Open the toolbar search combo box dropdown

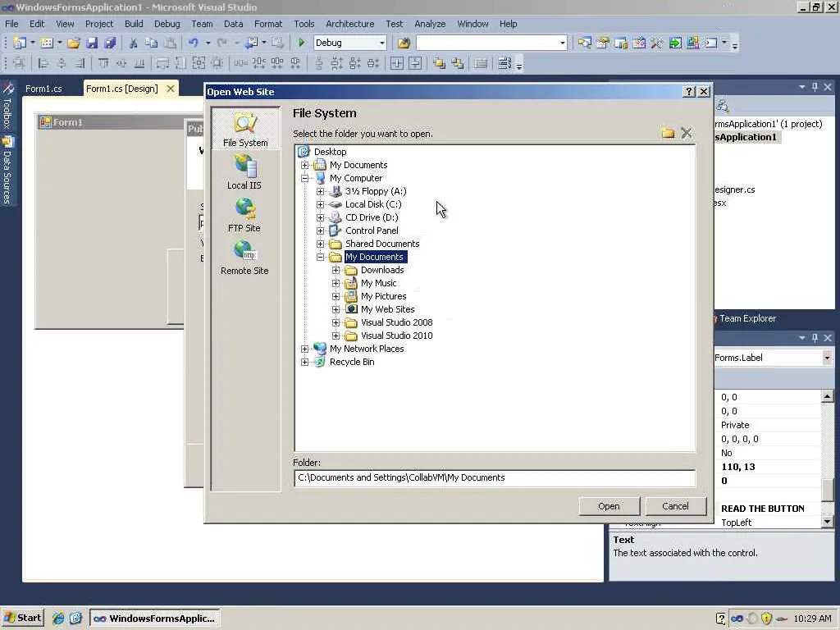tap(562, 43)
